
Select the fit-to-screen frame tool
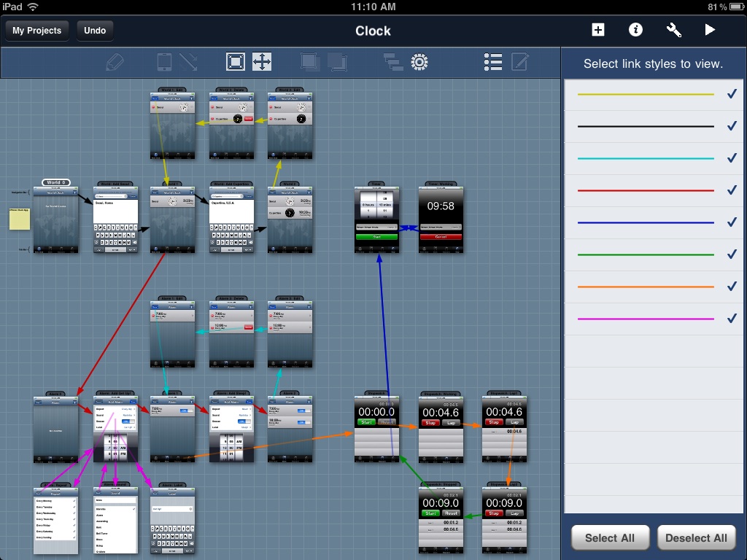pyautogui.click(x=236, y=62)
